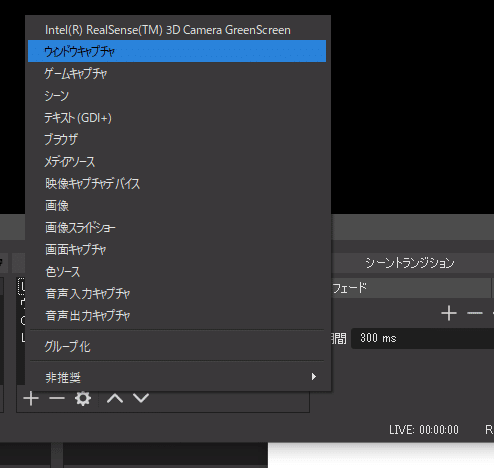
Task: Choose ブラウザ source entry
Action: 177,139
